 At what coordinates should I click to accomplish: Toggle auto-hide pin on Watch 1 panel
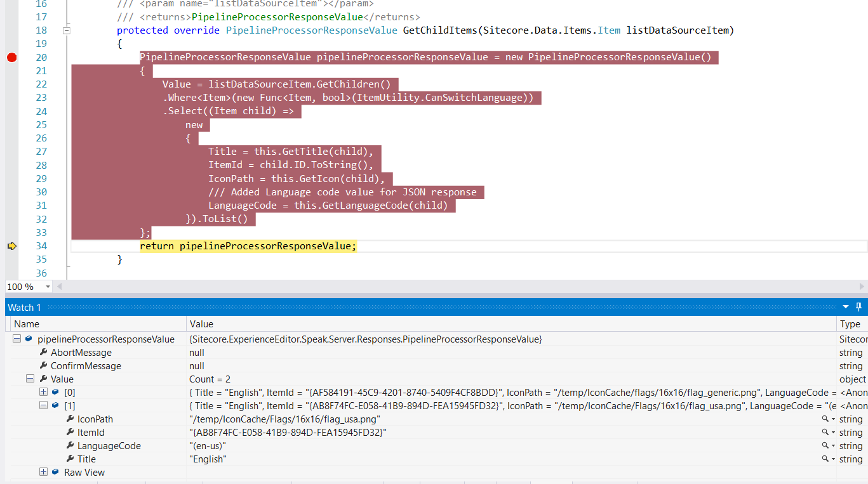[859, 307]
